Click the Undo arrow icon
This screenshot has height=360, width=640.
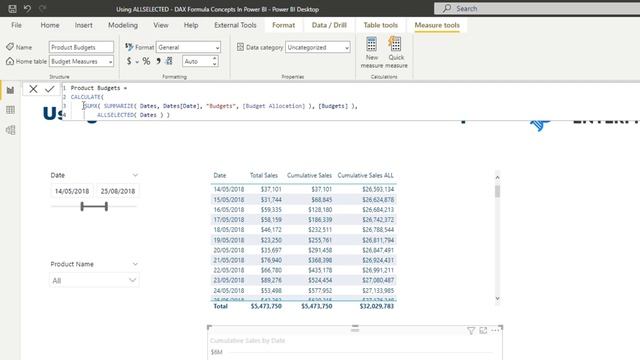(27, 9)
